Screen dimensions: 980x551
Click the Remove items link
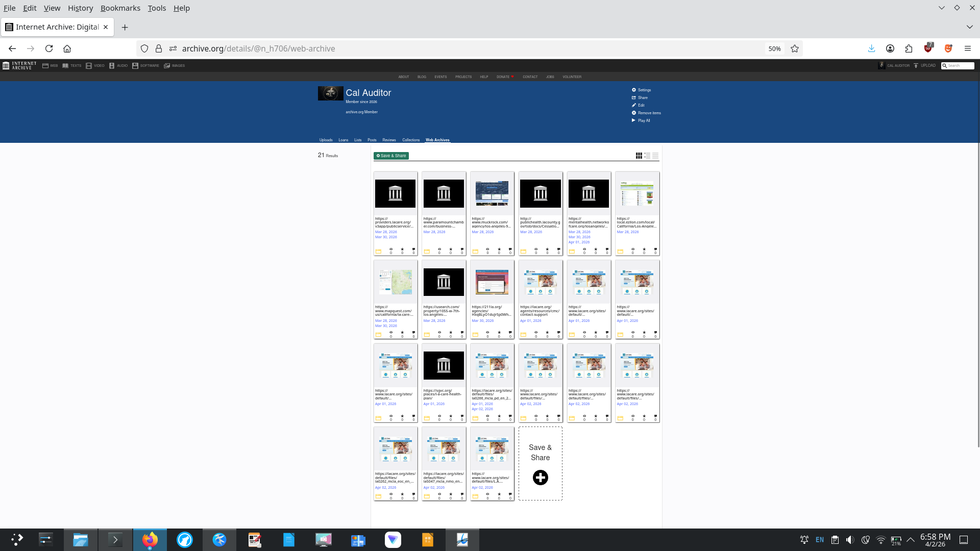pos(646,113)
